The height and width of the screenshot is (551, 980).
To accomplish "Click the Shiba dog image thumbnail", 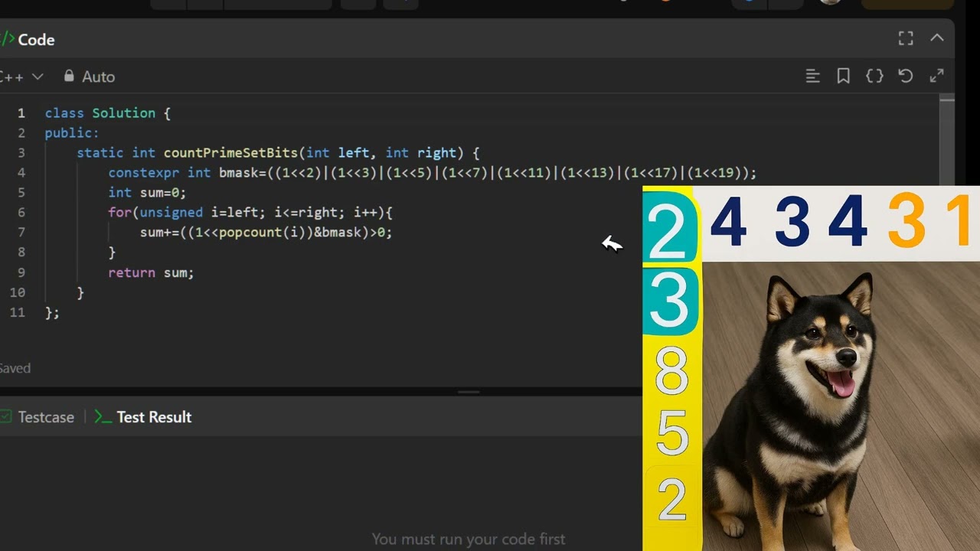I will coord(841,406).
